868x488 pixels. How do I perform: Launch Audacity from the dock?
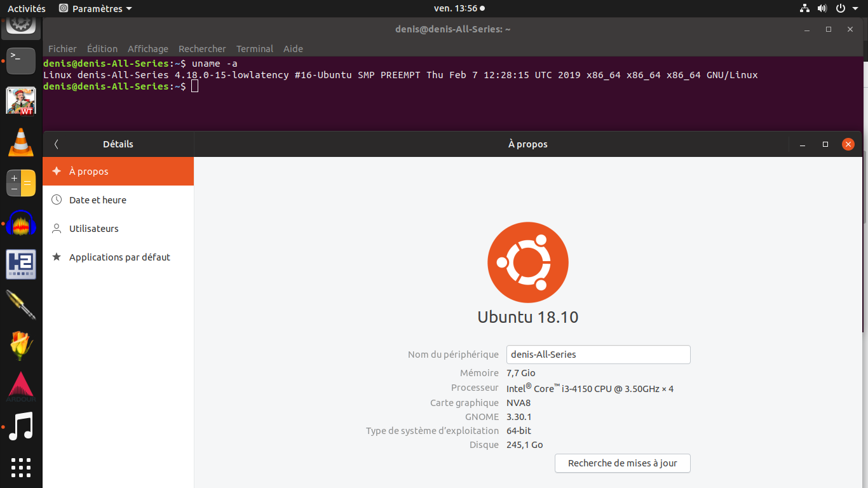click(21, 224)
